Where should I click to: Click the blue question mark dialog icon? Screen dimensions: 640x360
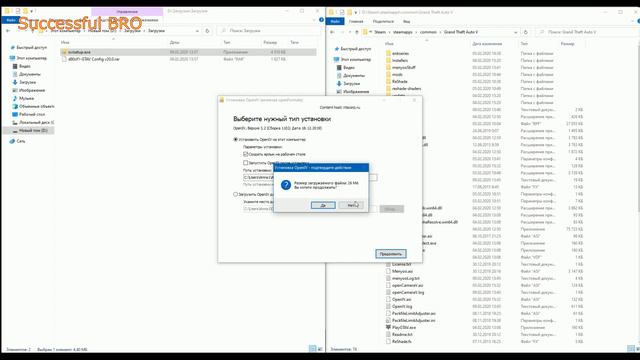click(286, 185)
